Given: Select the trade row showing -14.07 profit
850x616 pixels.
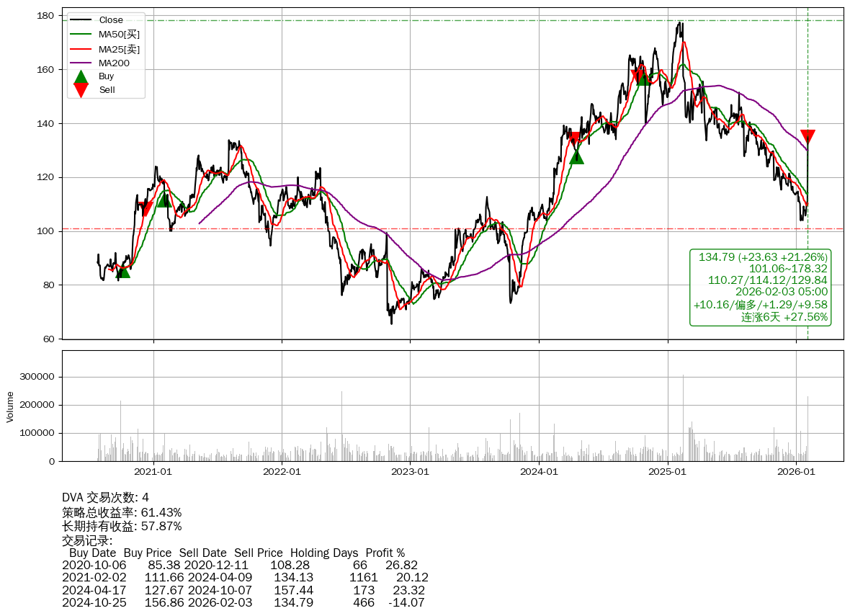Looking at the screenshot, I should click(x=245, y=602).
